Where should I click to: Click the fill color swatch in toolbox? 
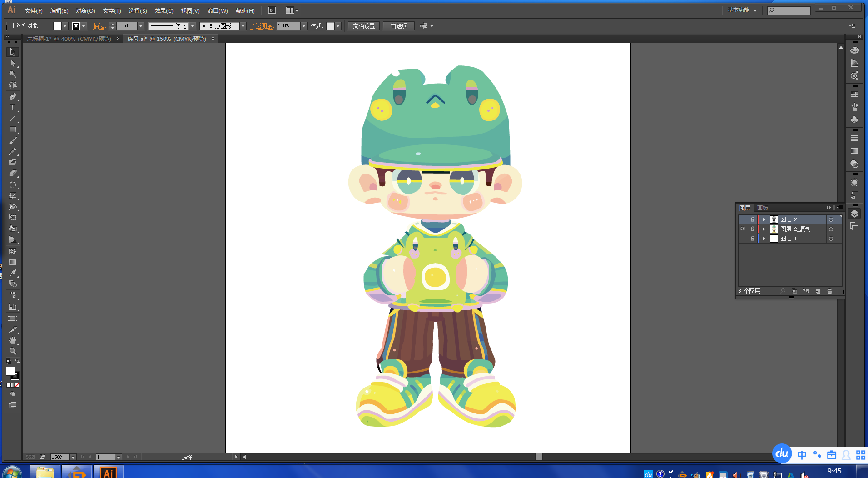(10, 371)
